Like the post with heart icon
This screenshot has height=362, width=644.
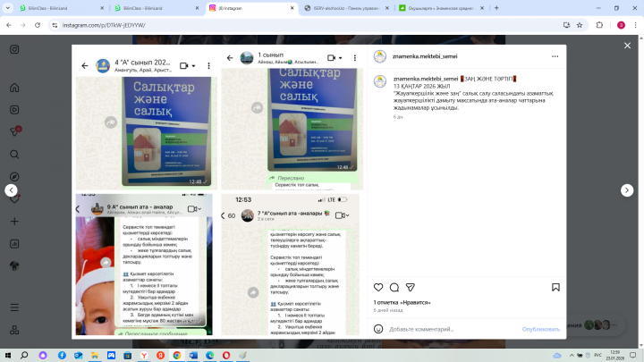tap(378, 287)
